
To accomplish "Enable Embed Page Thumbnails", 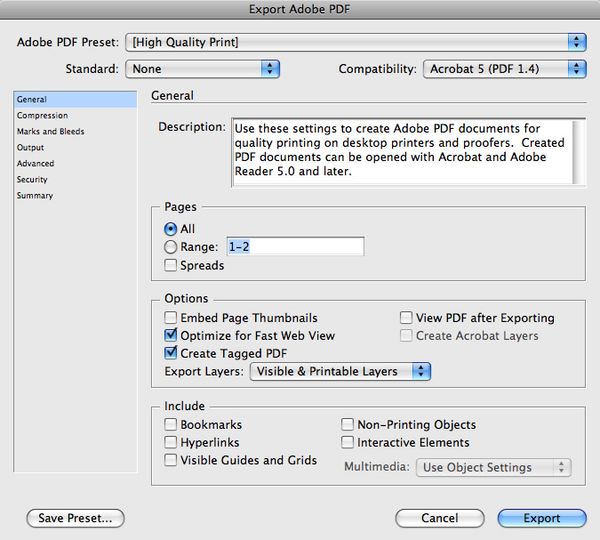I will (171, 318).
